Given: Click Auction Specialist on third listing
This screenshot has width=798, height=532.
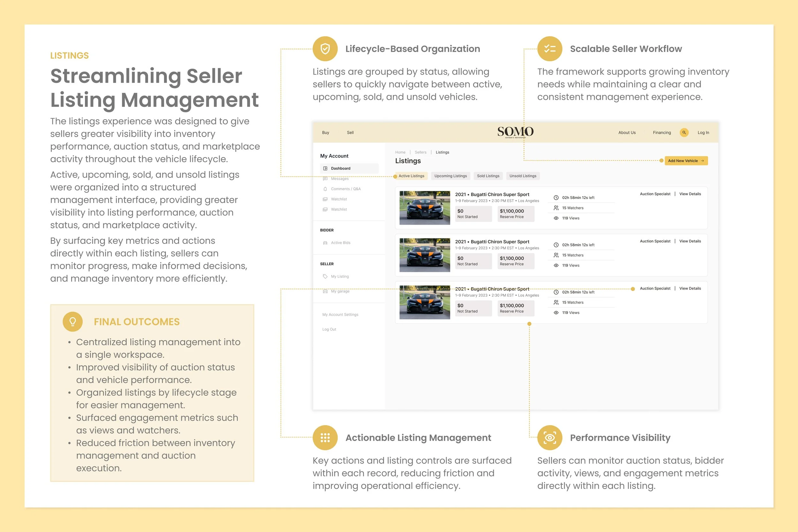Looking at the screenshot, I should (x=655, y=288).
